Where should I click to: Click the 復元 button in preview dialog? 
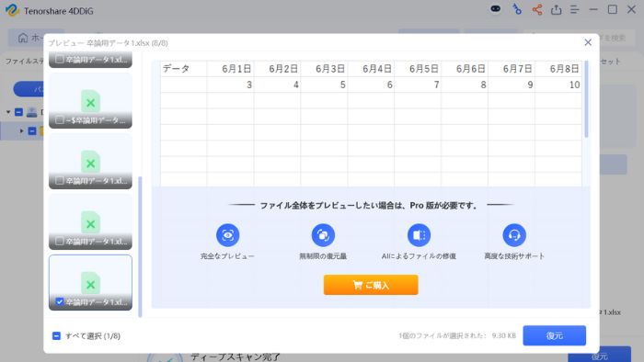click(554, 335)
